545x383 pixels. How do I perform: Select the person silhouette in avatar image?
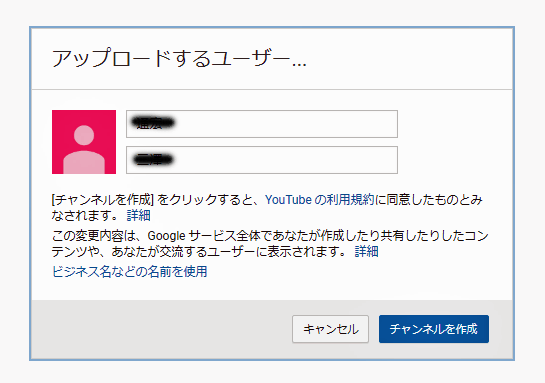point(84,149)
